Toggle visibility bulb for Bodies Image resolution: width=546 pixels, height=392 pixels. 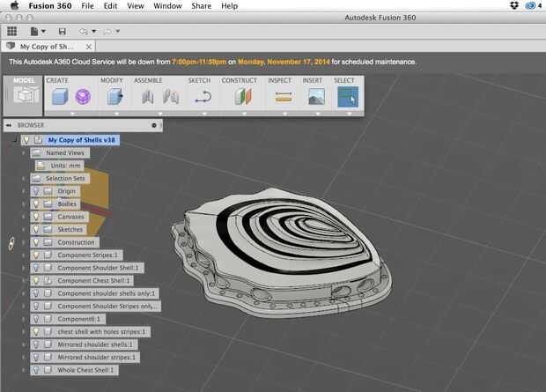36,203
